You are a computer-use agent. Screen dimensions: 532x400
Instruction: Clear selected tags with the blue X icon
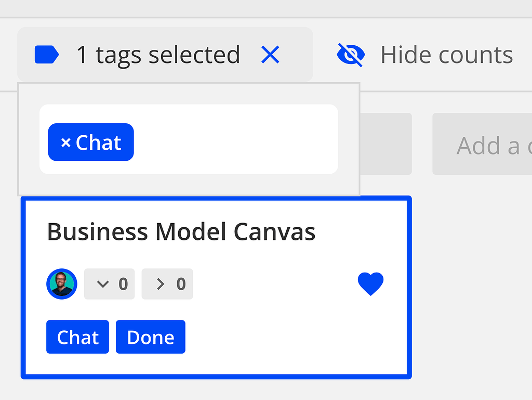tap(270, 54)
